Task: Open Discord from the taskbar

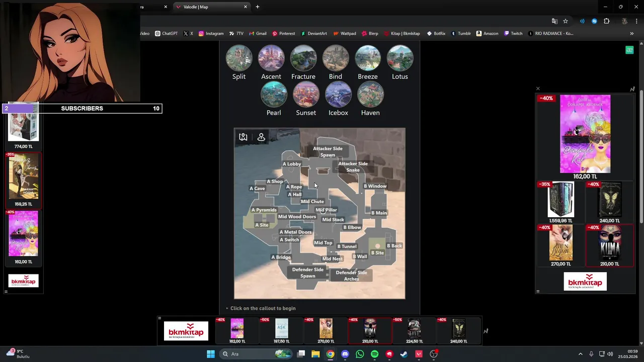Action: pos(345,354)
